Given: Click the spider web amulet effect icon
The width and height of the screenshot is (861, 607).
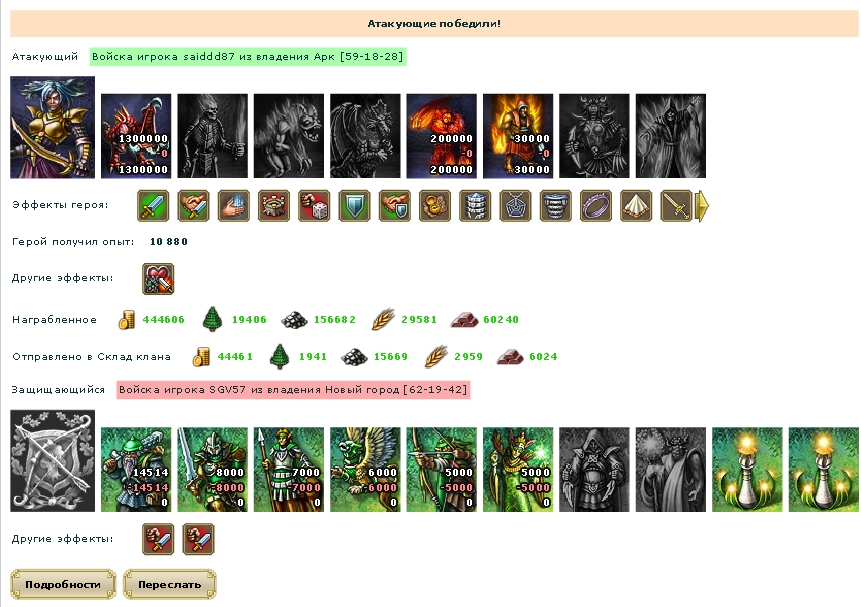Looking at the screenshot, I should coord(515,206).
